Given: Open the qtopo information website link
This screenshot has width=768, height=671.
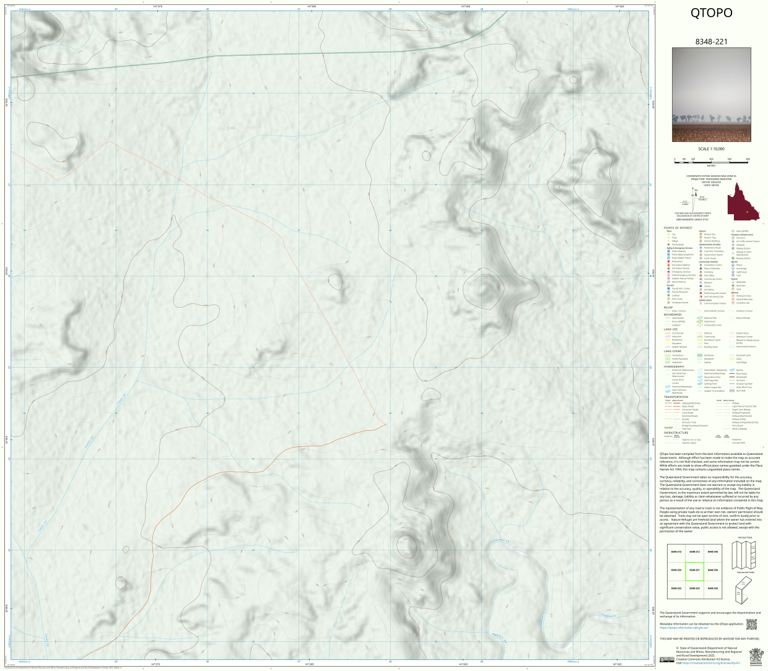Looking at the screenshot, I should tap(684, 627).
